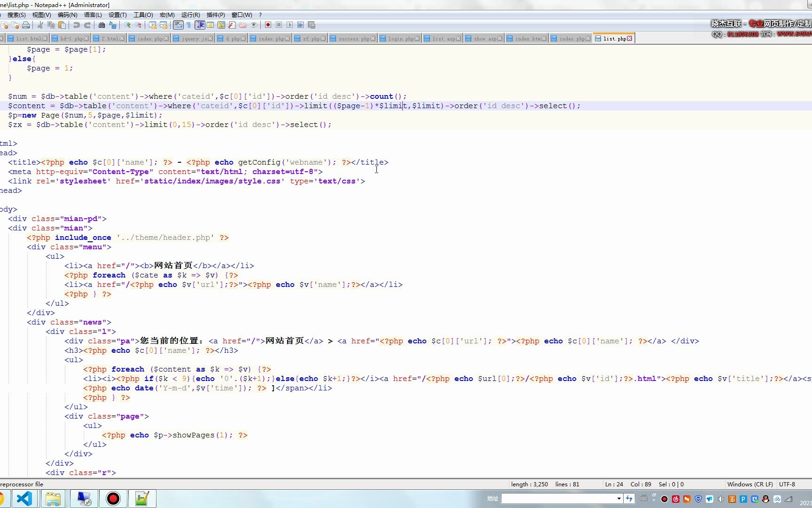Open the Document Map icon
812x508 pixels.
click(x=221, y=25)
